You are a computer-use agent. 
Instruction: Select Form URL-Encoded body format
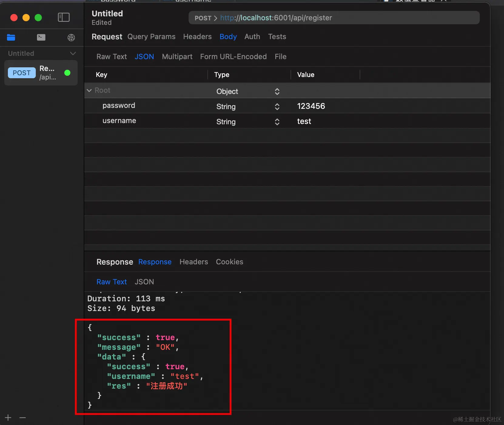pyautogui.click(x=234, y=57)
